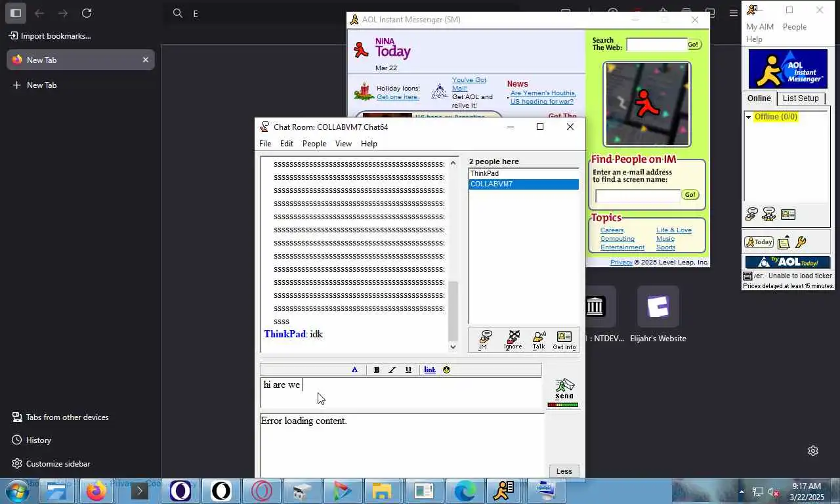Click the Ignore icon in chat room
The image size is (840, 504).
click(x=513, y=340)
